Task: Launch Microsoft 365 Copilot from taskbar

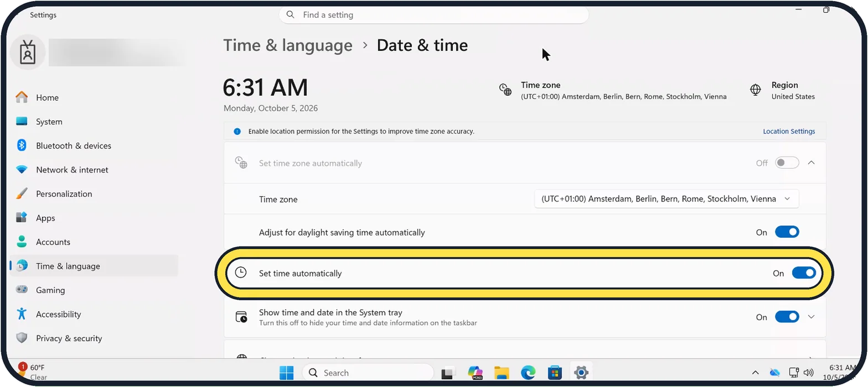Action: [x=475, y=372]
